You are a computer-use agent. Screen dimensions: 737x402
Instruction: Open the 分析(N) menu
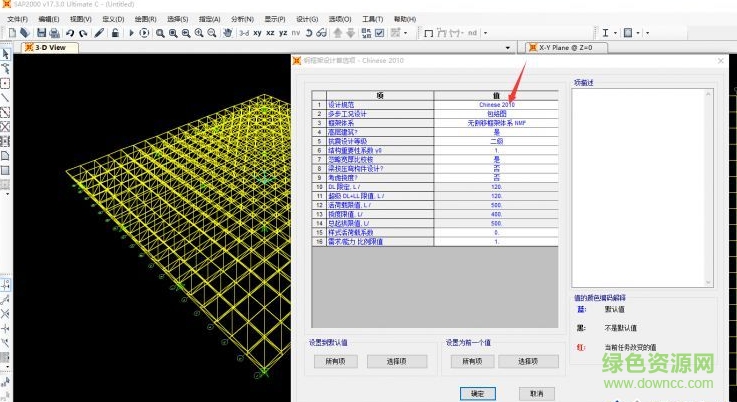click(241, 19)
